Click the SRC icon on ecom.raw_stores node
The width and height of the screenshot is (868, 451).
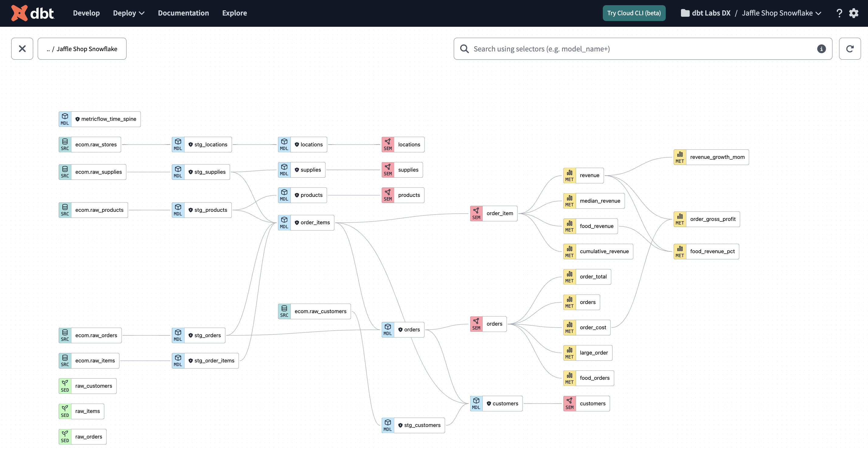[64, 144]
